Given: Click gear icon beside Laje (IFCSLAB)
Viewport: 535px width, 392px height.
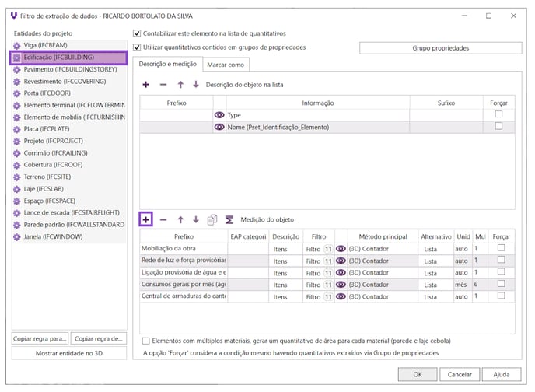Looking at the screenshot, I should click(x=17, y=189).
